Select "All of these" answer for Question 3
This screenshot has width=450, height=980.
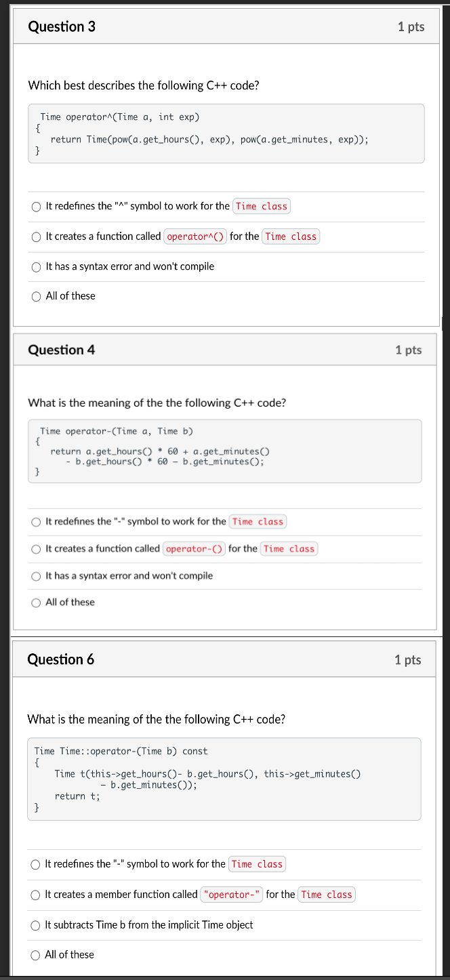pos(36,296)
